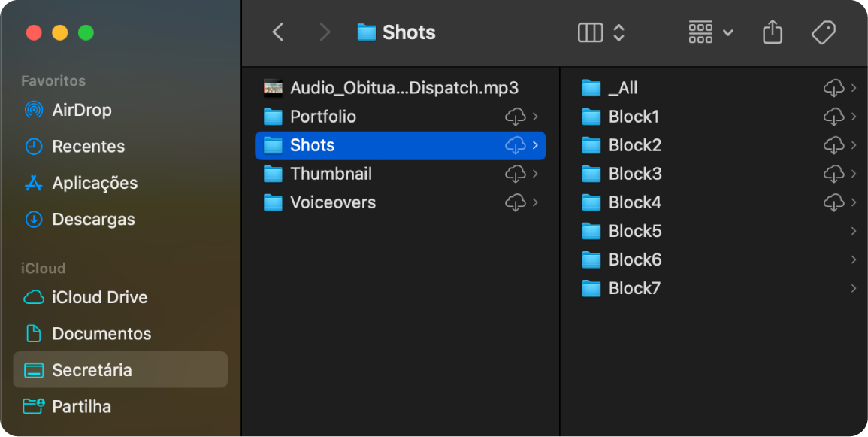This screenshot has width=868, height=437.
Task: Click the back navigation arrow
Action: [278, 32]
